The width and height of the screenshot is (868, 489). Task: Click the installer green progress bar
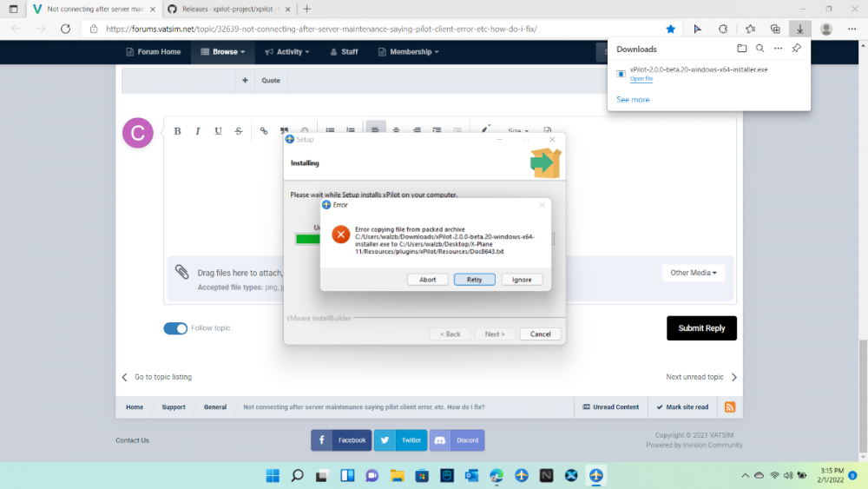308,239
